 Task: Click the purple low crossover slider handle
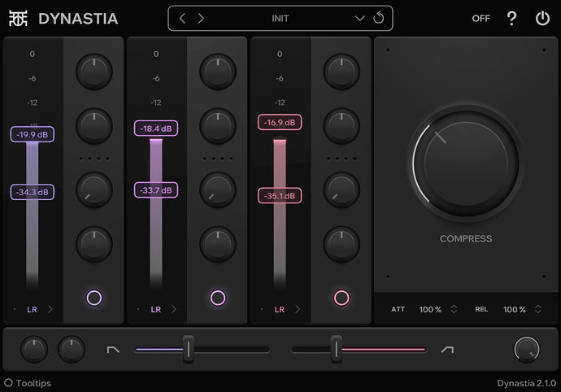pos(188,349)
